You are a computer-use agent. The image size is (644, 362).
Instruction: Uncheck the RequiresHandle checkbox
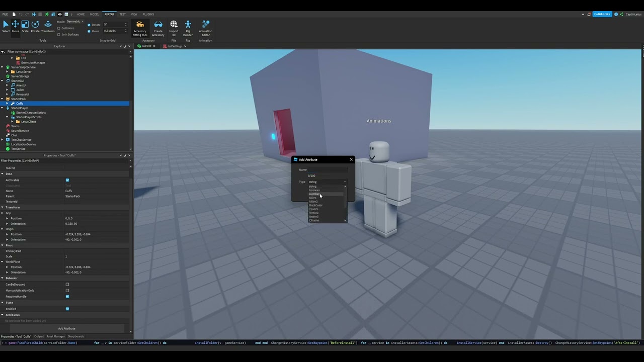click(67, 297)
